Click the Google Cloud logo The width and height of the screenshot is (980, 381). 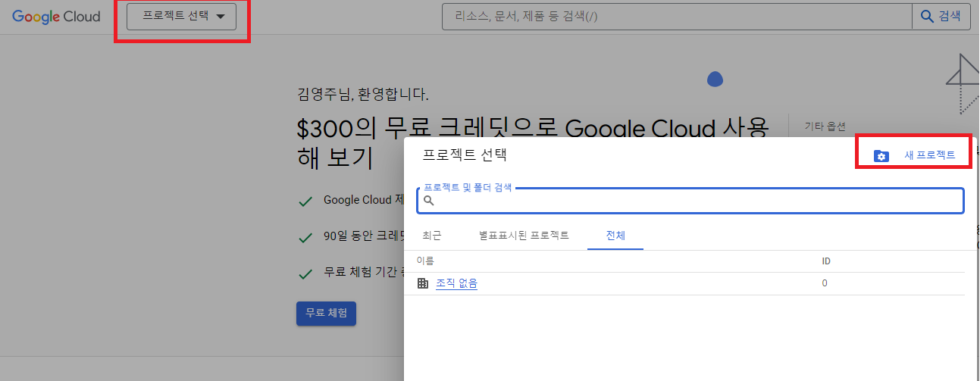click(56, 17)
